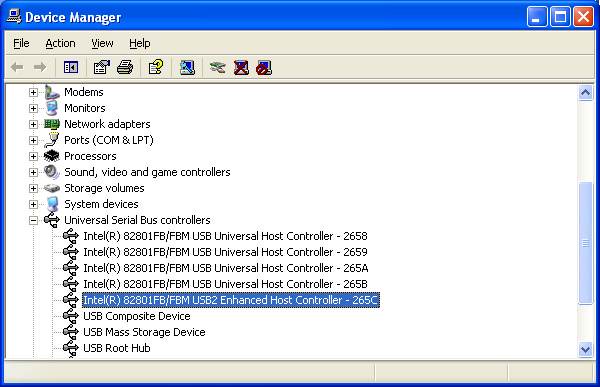Click the USB icon beside USB Composite Device
The image size is (600, 387).
click(x=71, y=316)
